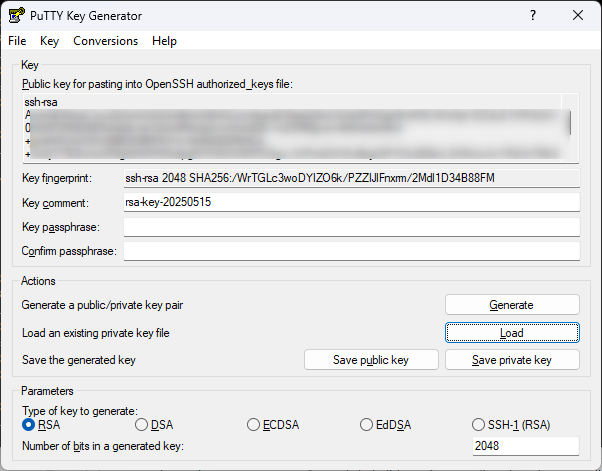Click the 'Key fingerprint:' label

(57, 178)
